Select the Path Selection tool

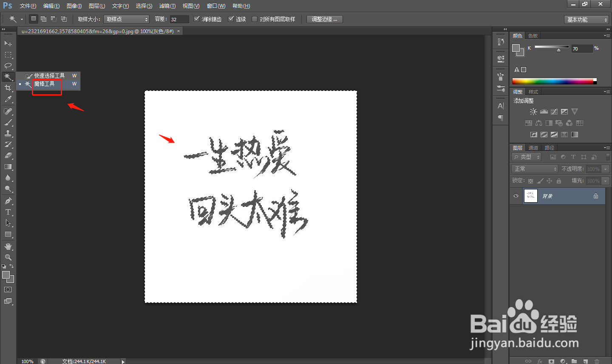point(8,223)
